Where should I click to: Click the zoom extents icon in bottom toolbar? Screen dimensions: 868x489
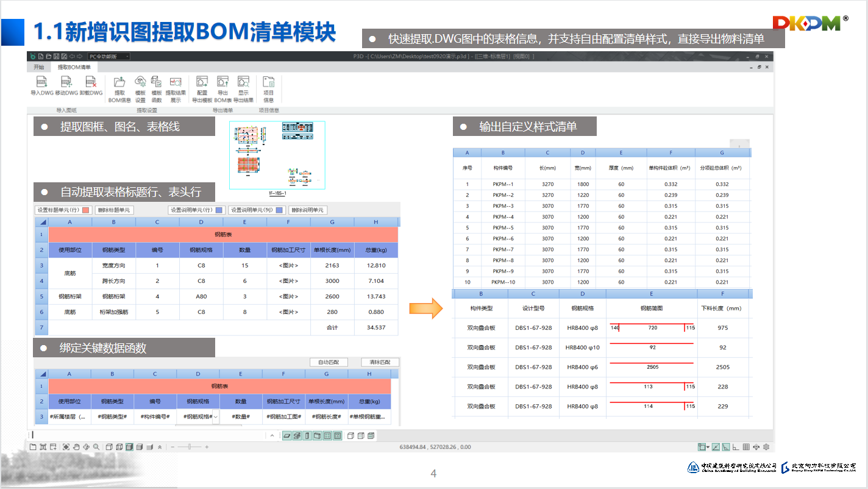point(66,447)
